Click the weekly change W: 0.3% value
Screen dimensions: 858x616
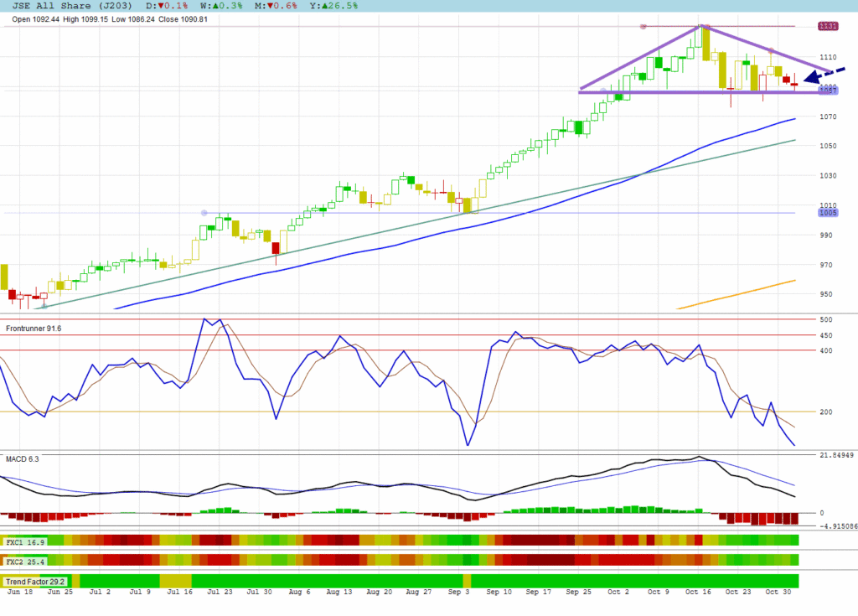pyautogui.click(x=220, y=6)
